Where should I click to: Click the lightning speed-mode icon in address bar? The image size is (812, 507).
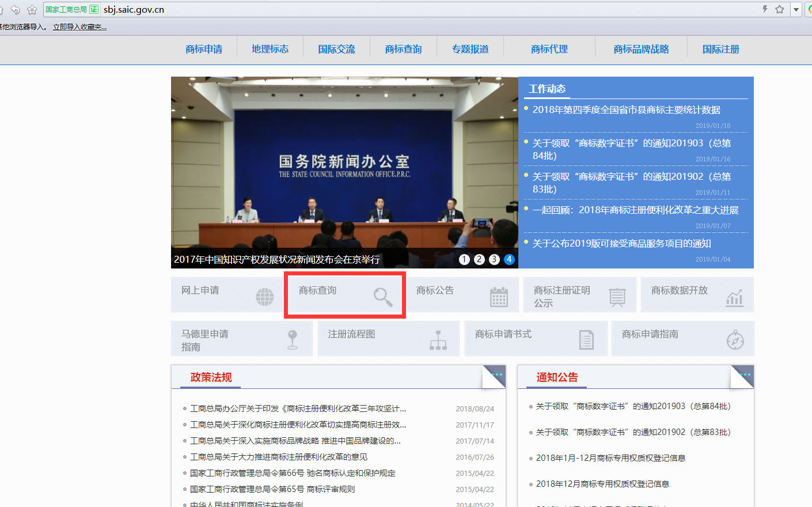(x=765, y=9)
